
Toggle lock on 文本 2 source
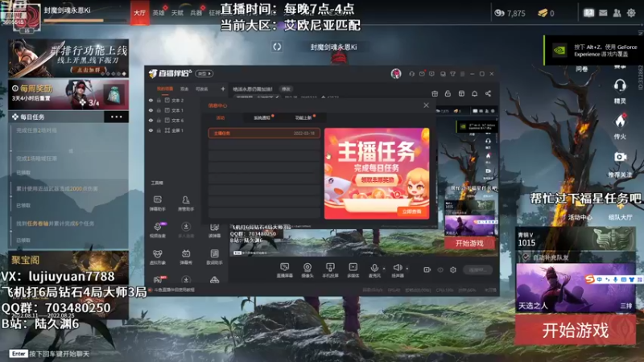(x=159, y=100)
